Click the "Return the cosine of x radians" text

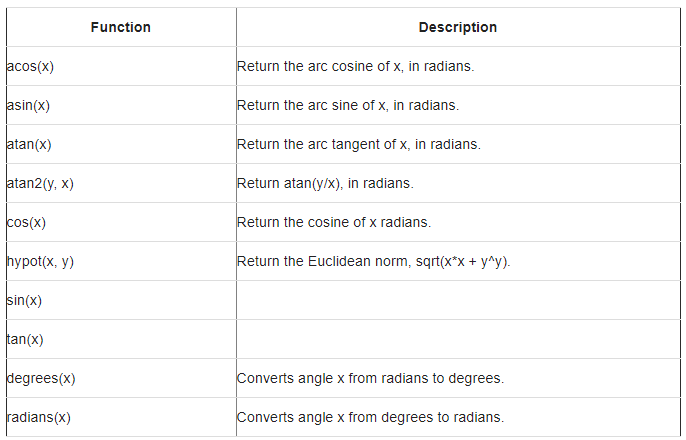tap(333, 222)
